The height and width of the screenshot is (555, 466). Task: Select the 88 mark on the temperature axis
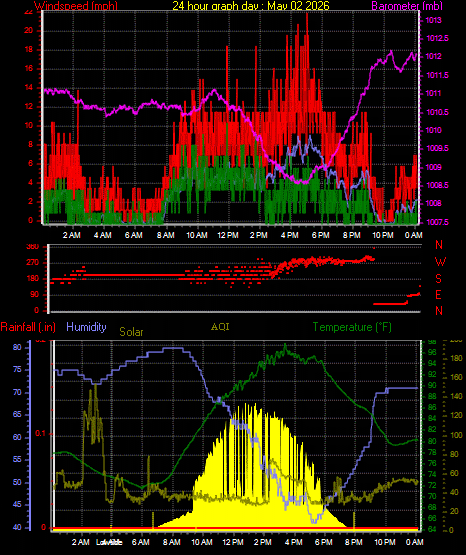[x=432, y=397]
